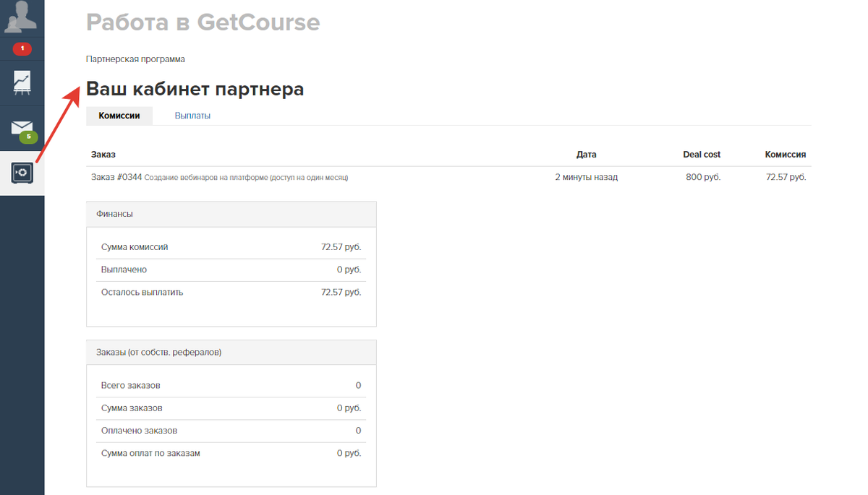The width and height of the screenshot is (868, 495).
Task: Click the Заказы (от собств. рефералов) panel header
Action: [x=231, y=353]
